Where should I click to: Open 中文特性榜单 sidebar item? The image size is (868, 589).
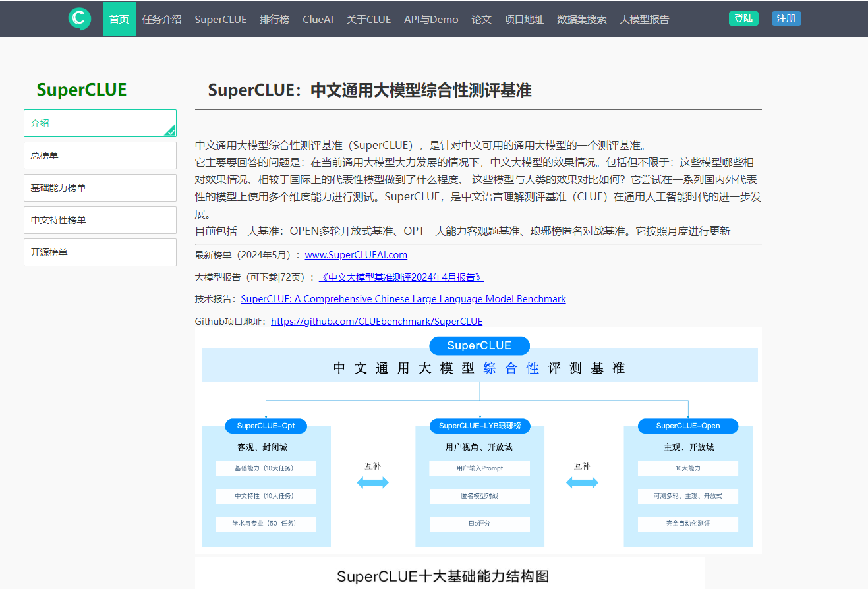[x=100, y=220]
